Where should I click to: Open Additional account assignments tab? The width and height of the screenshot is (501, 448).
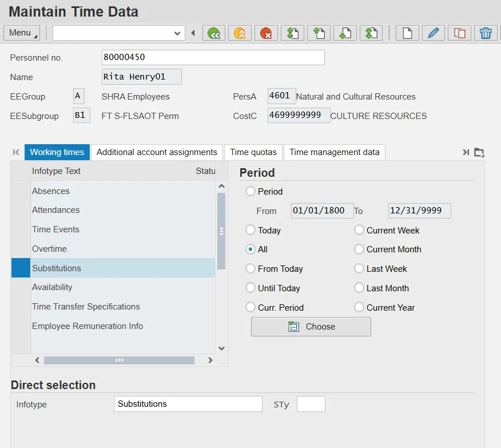point(157,152)
